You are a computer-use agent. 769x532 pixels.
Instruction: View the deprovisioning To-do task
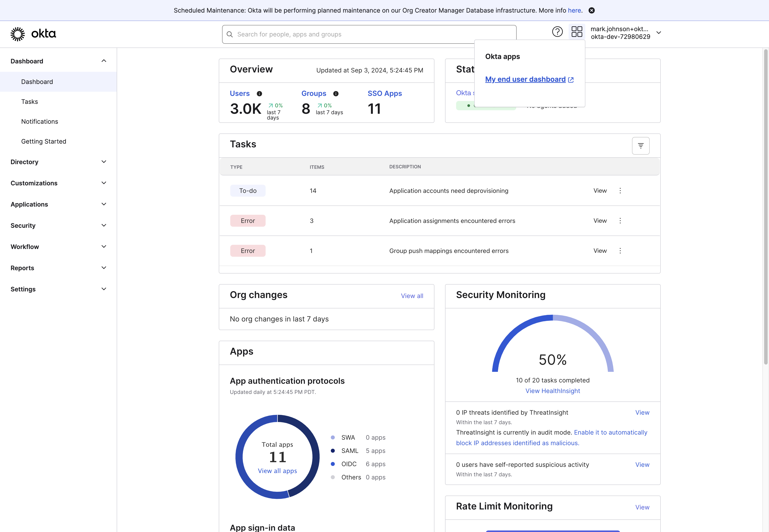(600, 191)
